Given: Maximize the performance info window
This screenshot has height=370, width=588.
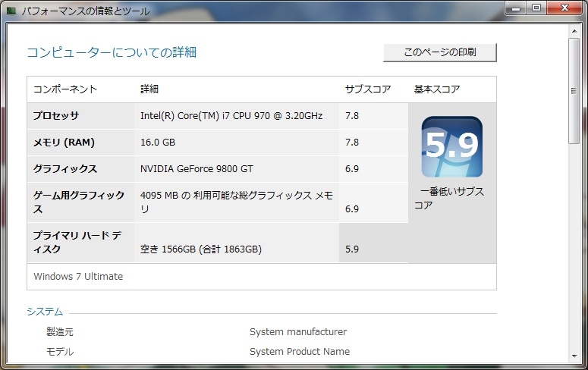Looking at the screenshot, I should 536,8.
